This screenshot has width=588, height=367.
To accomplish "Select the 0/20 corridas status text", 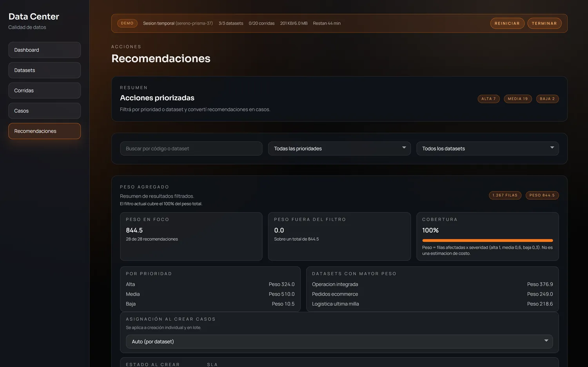I will [261, 24].
